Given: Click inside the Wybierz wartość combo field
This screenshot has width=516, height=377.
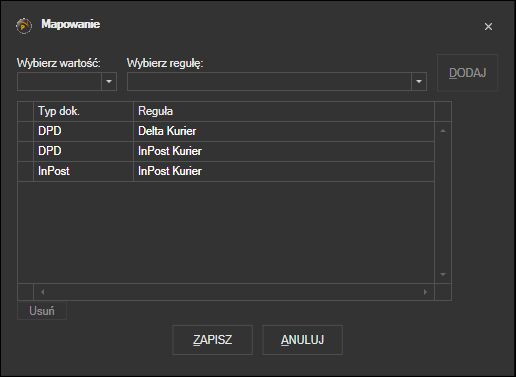Looking at the screenshot, I should click(59, 81).
